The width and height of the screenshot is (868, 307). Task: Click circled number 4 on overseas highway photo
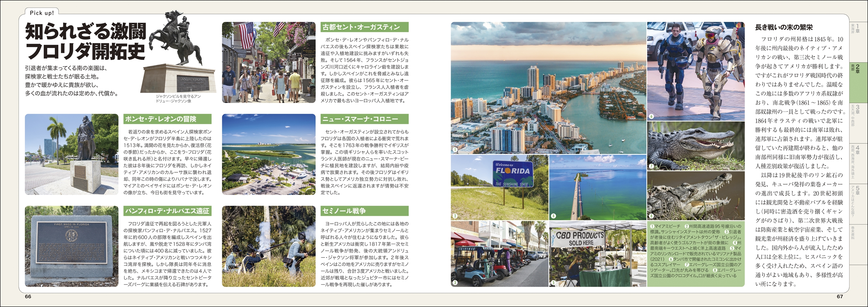pyautogui.click(x=553, y=216)
